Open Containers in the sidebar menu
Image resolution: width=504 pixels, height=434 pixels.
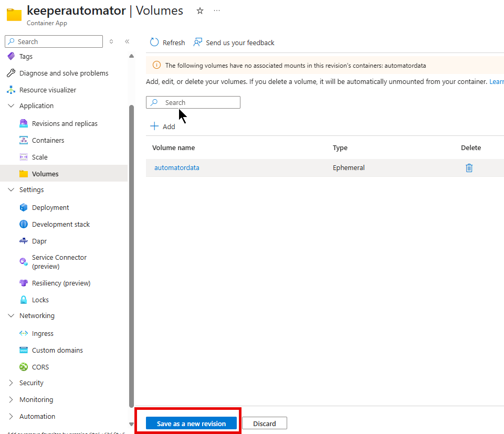(48, 140)
